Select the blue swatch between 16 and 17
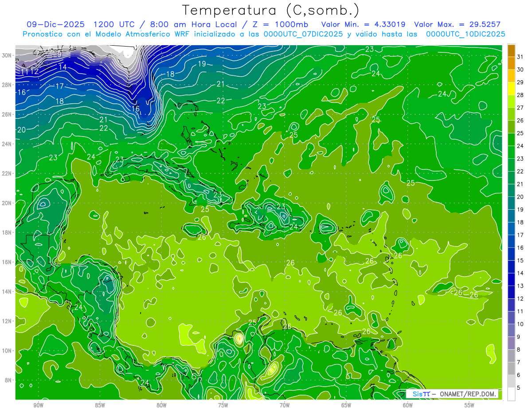The height and width of the screenshot is (411, 532). coord(511,241)
